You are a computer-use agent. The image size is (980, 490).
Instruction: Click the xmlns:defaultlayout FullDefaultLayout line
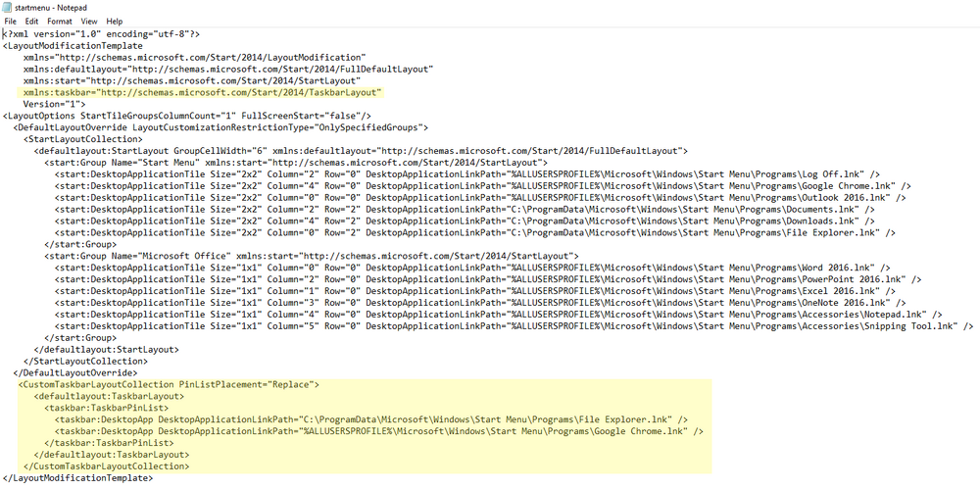pos(228,69)
